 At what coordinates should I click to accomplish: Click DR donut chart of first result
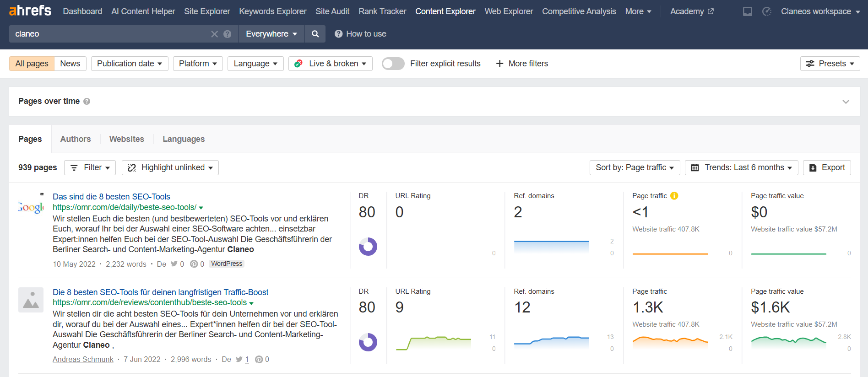coord(368,247)
